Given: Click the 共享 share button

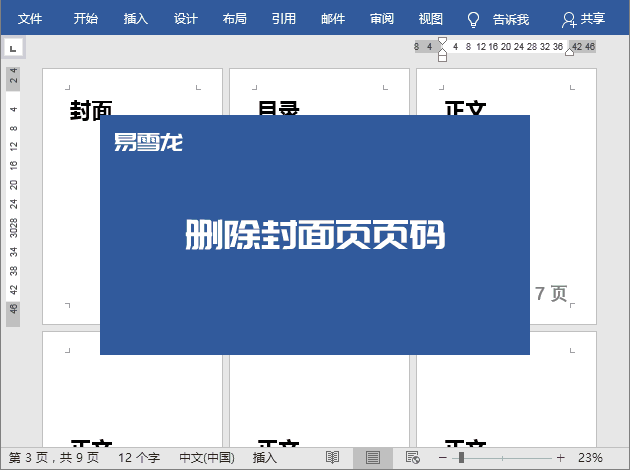Looking at the screenshot, I should (583, 19).
